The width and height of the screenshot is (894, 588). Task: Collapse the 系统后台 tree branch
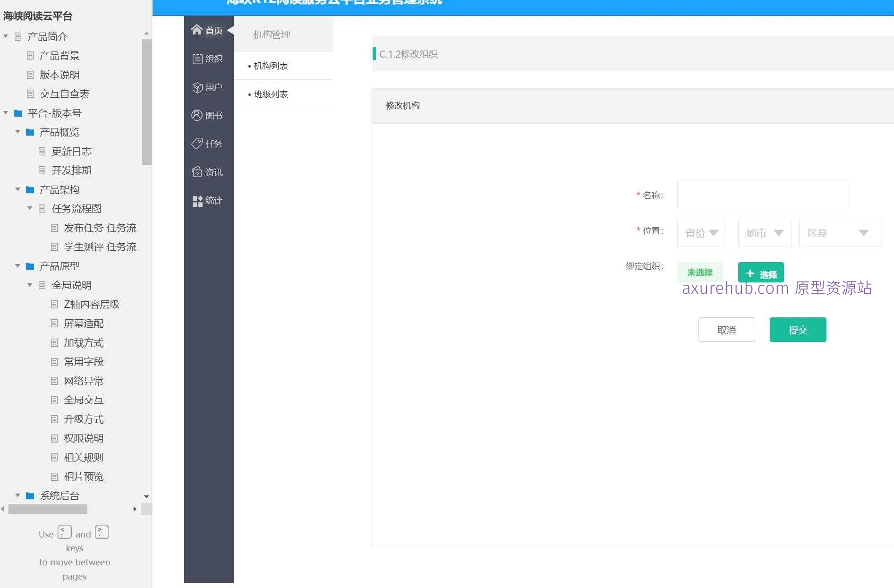point(18,495)
